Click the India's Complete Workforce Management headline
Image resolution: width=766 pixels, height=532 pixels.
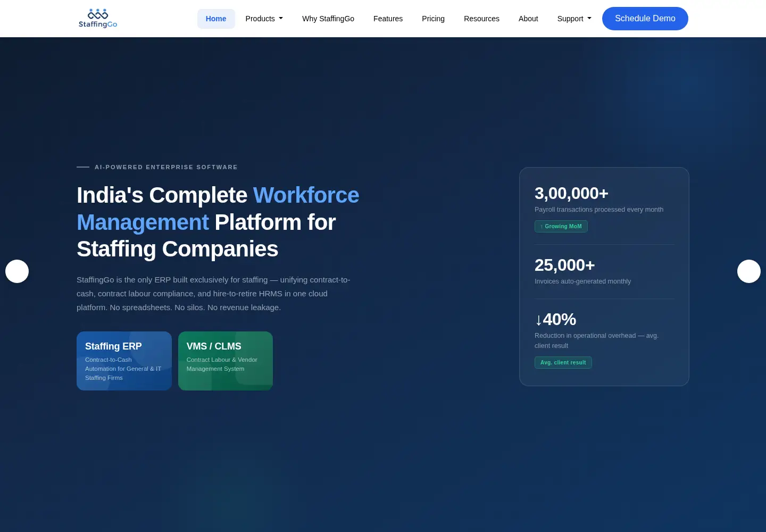[218, 222]
